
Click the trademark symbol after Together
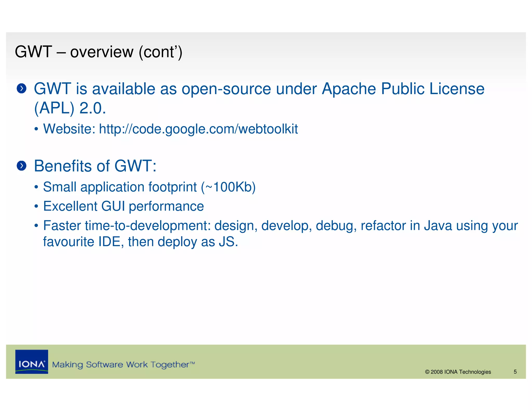click(192, 363)
